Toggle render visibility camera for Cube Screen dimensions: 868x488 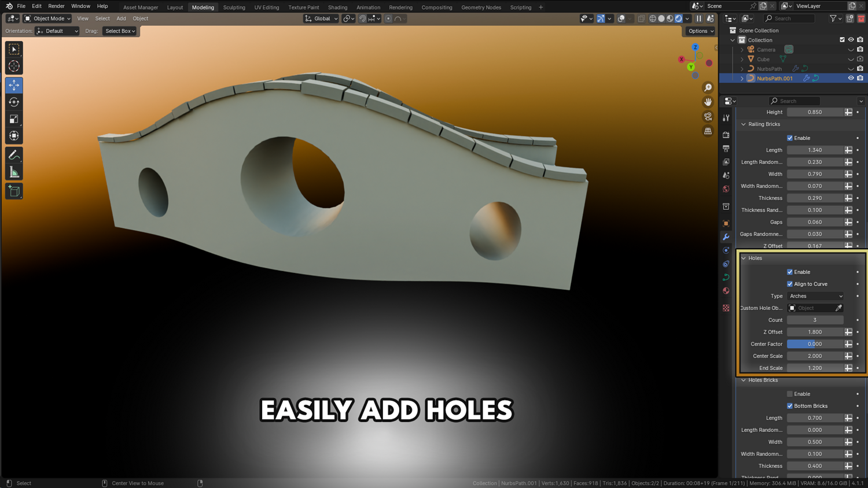(860, 59)
